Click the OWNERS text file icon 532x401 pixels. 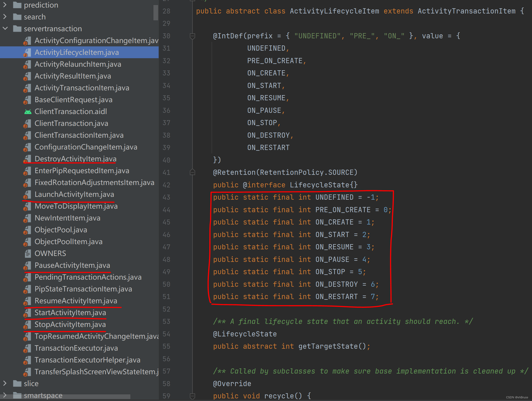coord(28,253)
